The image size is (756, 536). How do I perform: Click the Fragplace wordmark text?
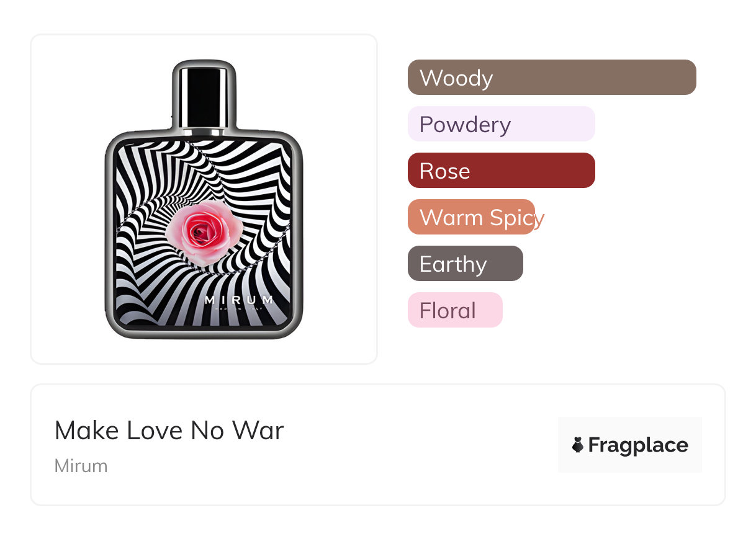(638, 445)
